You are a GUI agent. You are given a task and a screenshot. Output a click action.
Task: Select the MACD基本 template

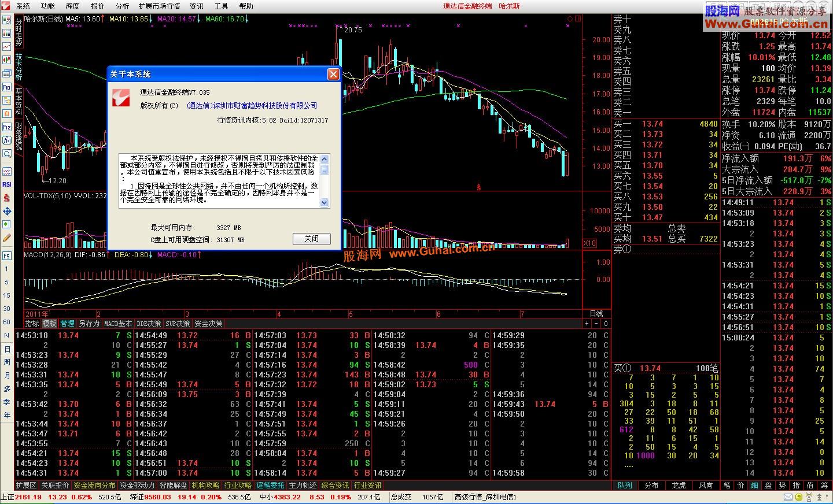(118, 324)
